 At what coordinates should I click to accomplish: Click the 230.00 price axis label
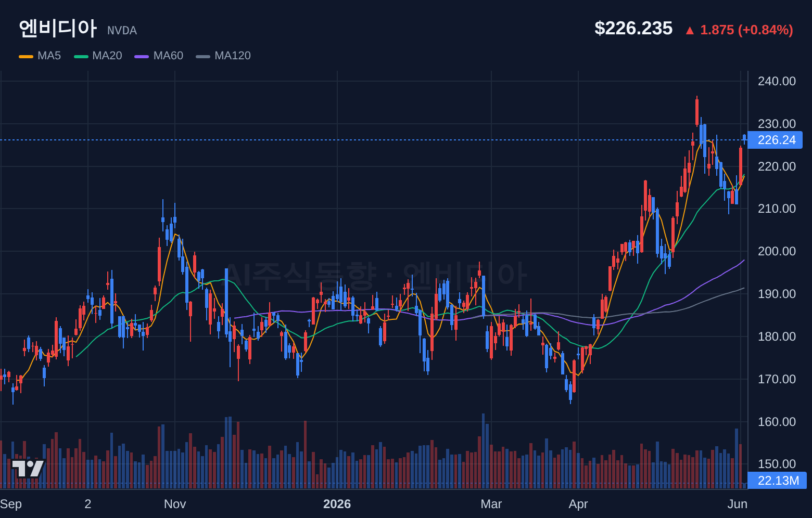(x=777, y=124)
